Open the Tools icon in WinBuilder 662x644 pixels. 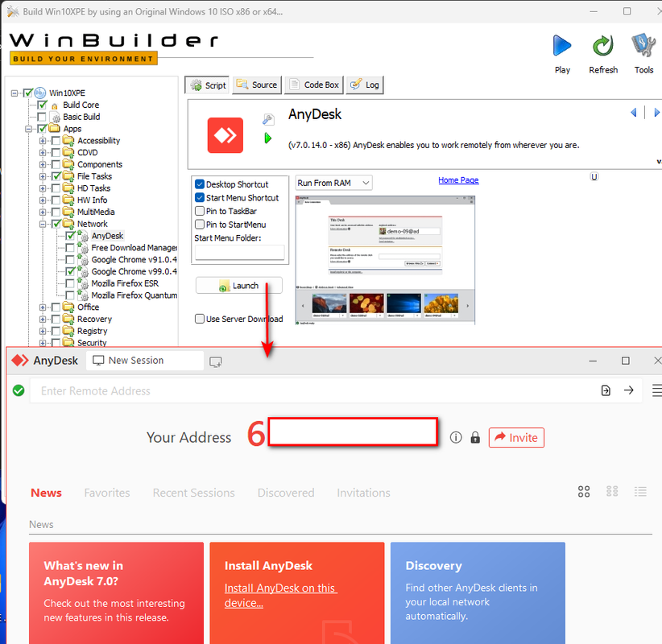tap(643, 46)
